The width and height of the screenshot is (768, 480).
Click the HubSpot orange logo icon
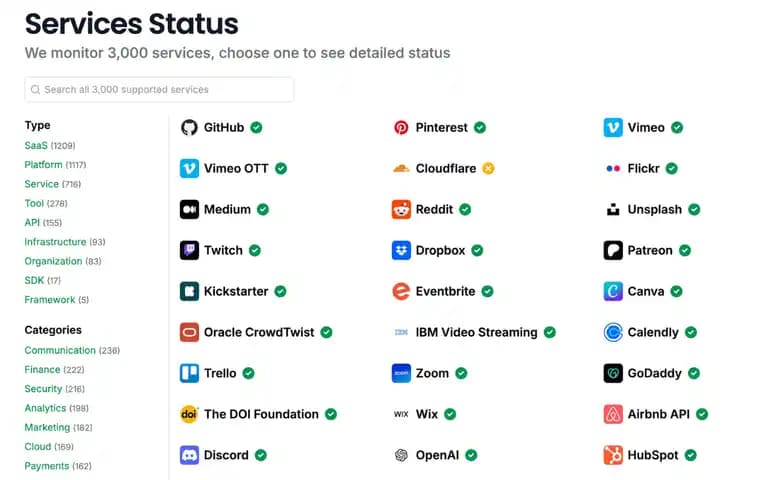[613, 455]
